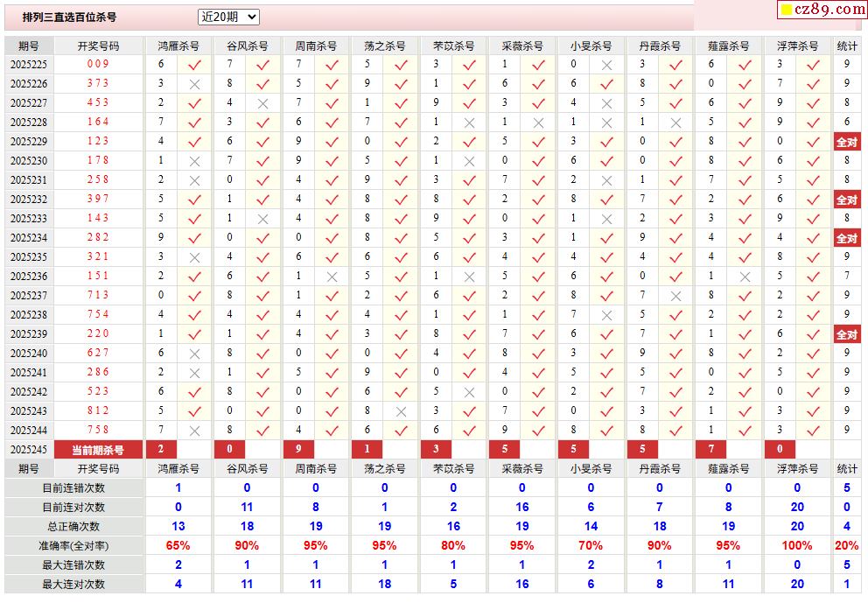The height and width of the screenshot is (603, 868).
Task: Click the 期号 cell 2025244
Action: [29, 431]
